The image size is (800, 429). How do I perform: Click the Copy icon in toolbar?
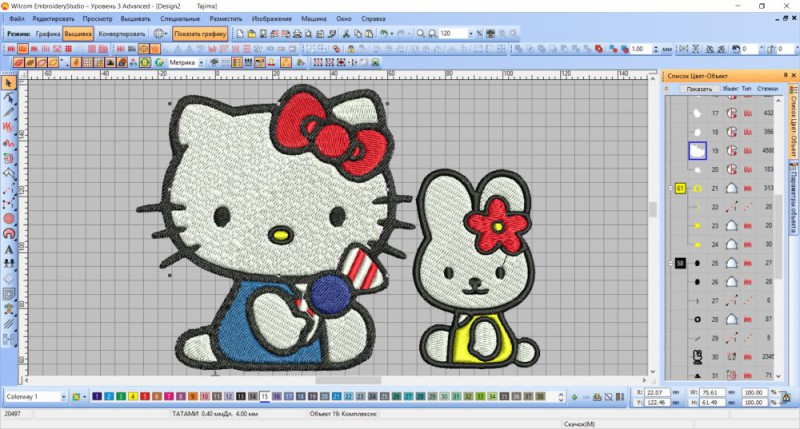coord(357,34)
